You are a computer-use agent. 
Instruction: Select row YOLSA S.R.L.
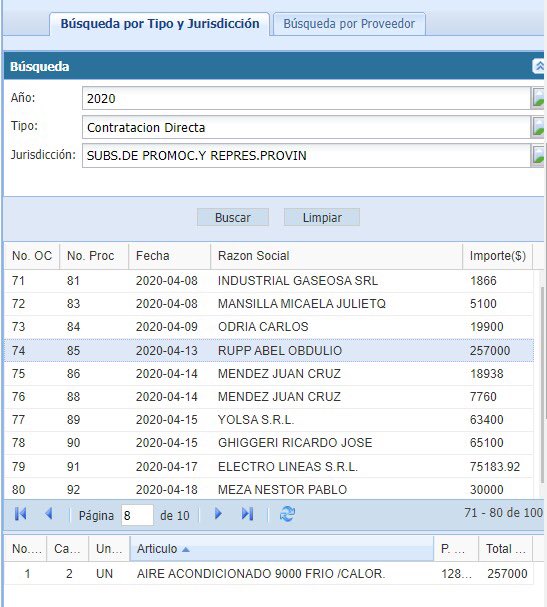(x=269, y=420)
